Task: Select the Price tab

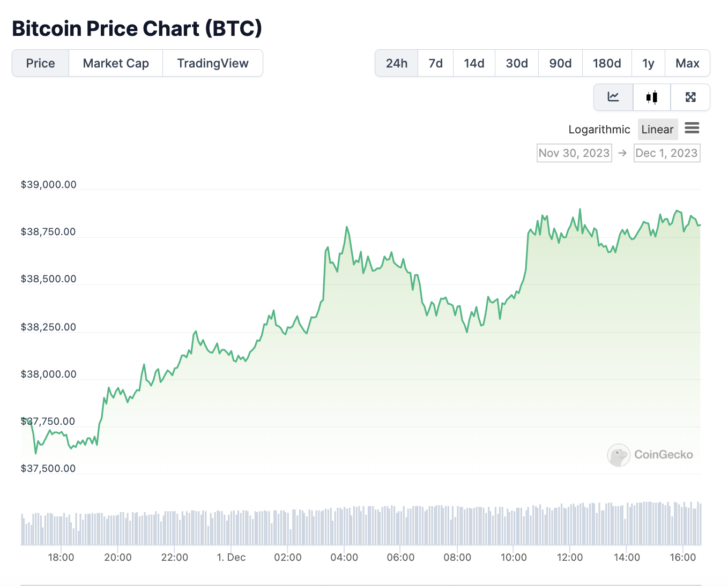Action: [41, 63]
